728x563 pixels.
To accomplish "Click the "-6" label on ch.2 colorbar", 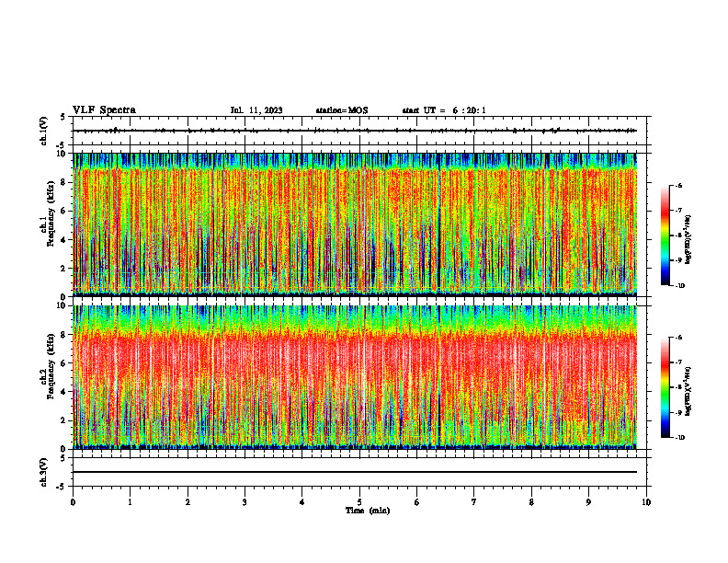I will [x=678, y=338].
